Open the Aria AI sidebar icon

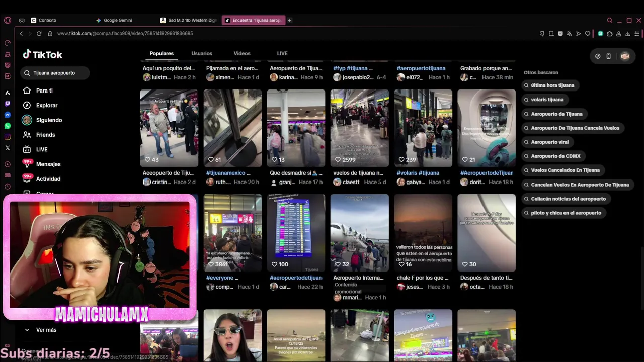point(8,93)
